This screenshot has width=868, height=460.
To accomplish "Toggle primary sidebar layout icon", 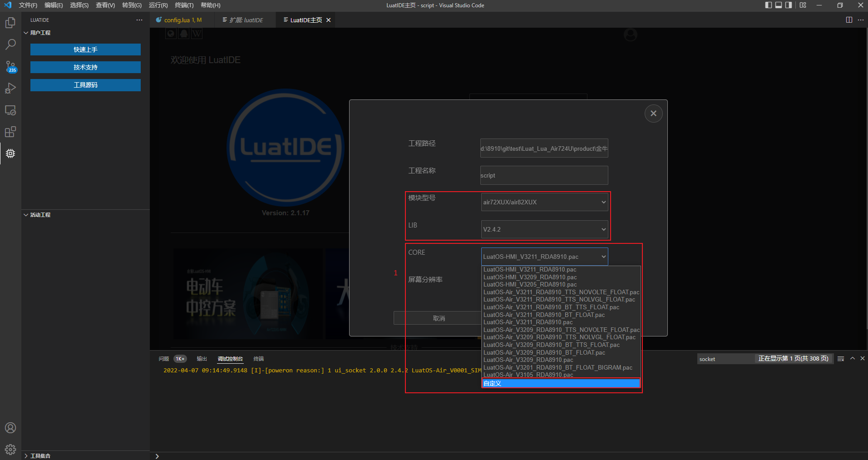I will 768,5.
